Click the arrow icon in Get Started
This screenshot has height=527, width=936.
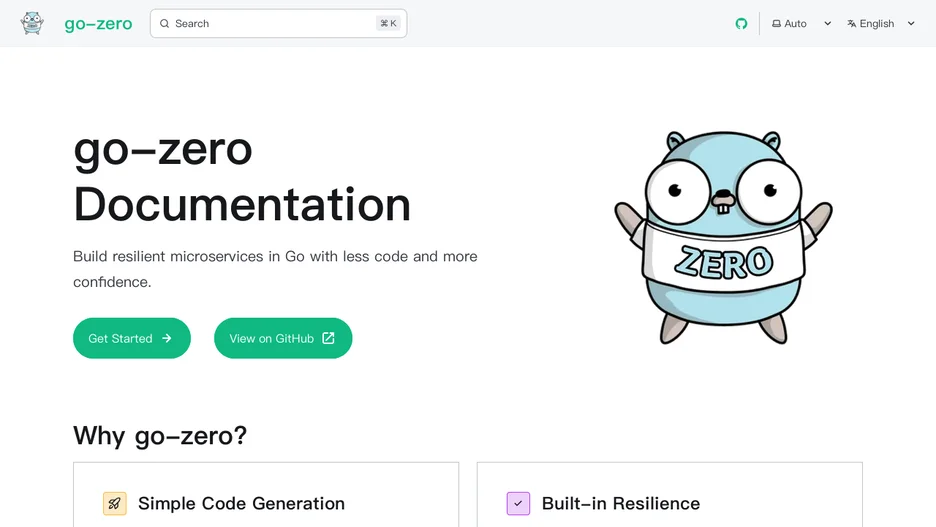click(167, 338)
